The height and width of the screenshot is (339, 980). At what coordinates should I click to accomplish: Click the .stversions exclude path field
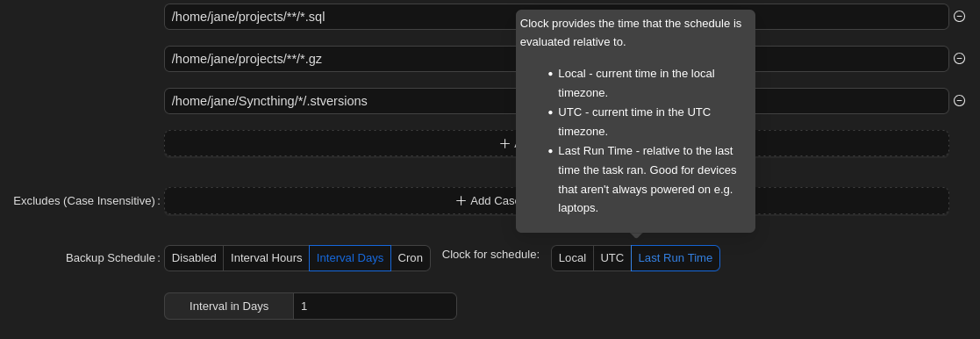(556, 101)
